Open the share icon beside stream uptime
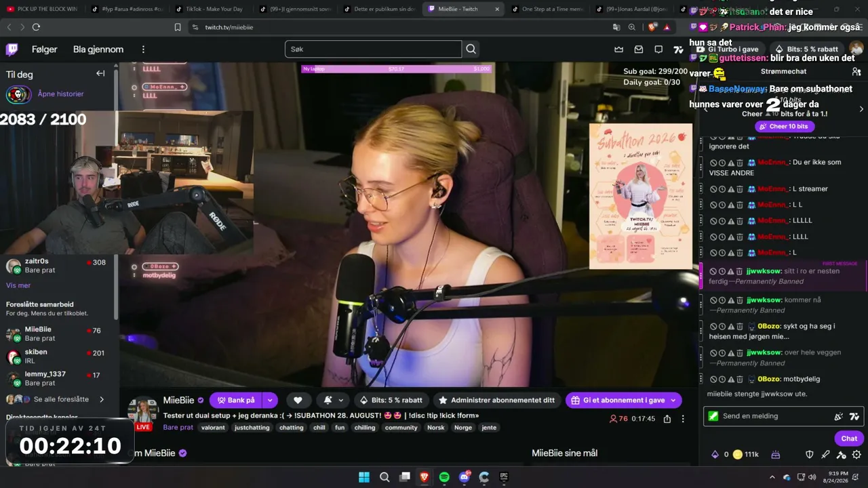 [x=667, y=419]
